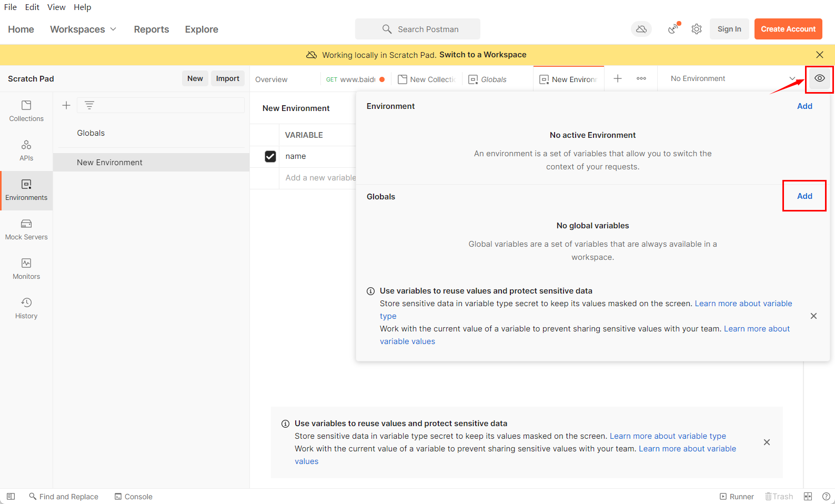The image size is (835, 504).
Task: Open the Console
Action: coord(134,496)
